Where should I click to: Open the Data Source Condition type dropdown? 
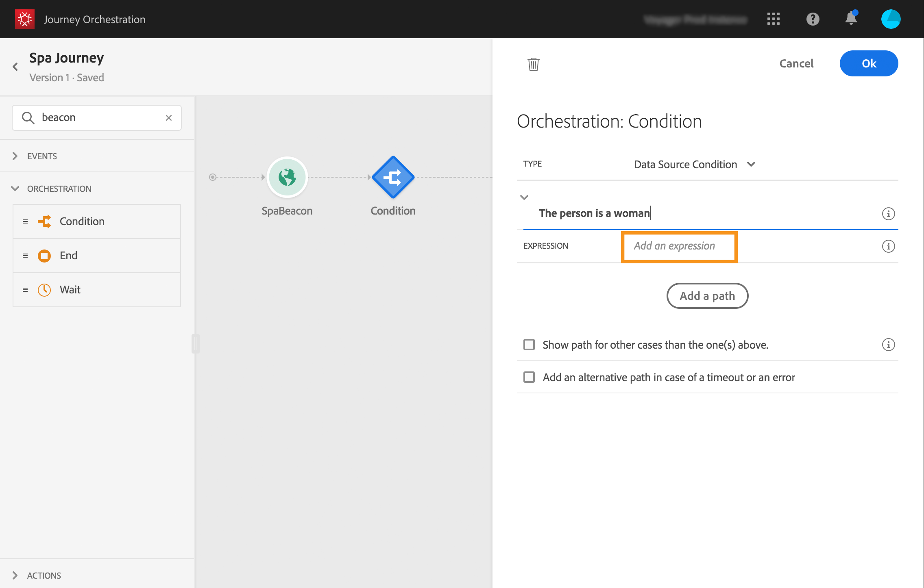pos(694,164)
